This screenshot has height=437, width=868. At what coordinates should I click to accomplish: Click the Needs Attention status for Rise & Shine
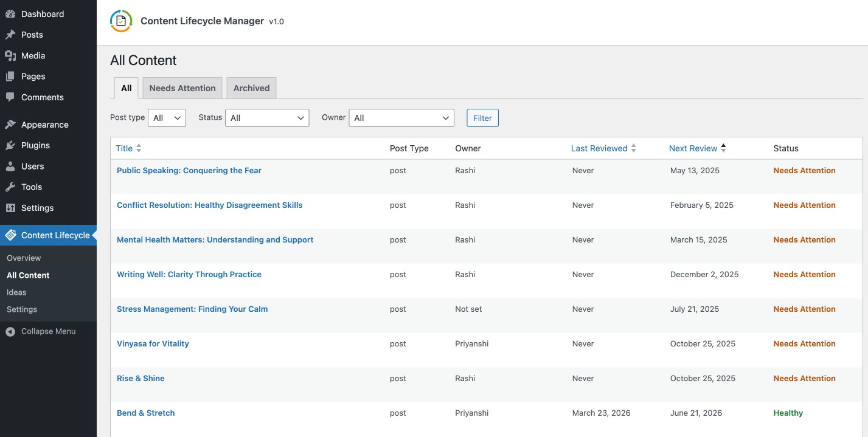click(804, 378)
